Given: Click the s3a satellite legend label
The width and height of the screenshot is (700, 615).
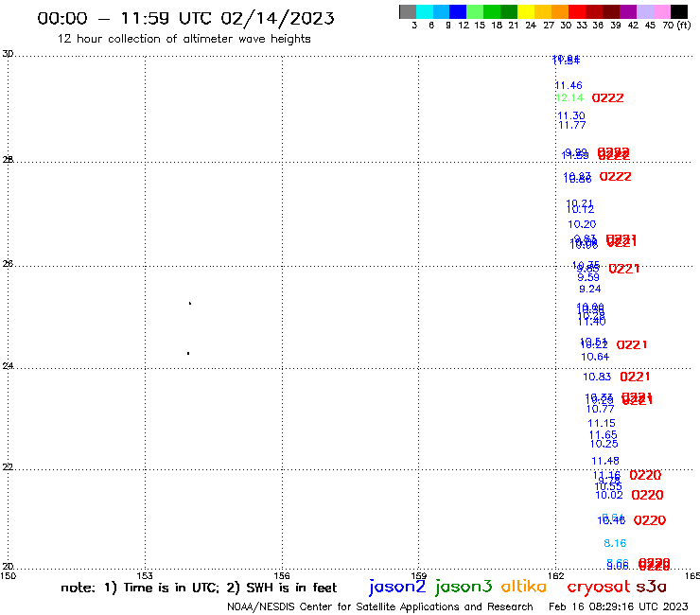Looking at the screenshot, I should (651, 587).
